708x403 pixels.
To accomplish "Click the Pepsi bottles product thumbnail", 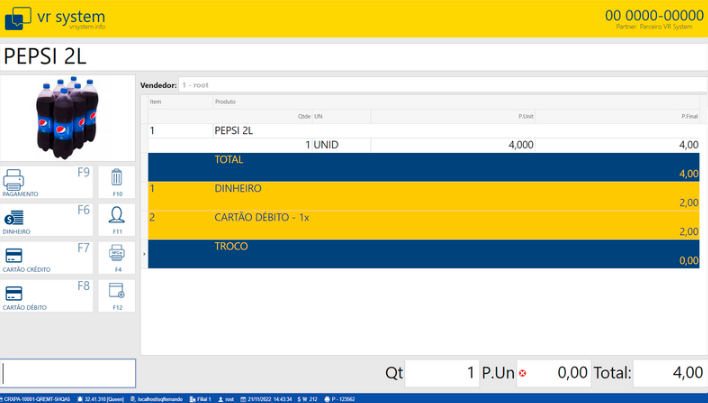I will pyautogui.click(x=68, y=118).
